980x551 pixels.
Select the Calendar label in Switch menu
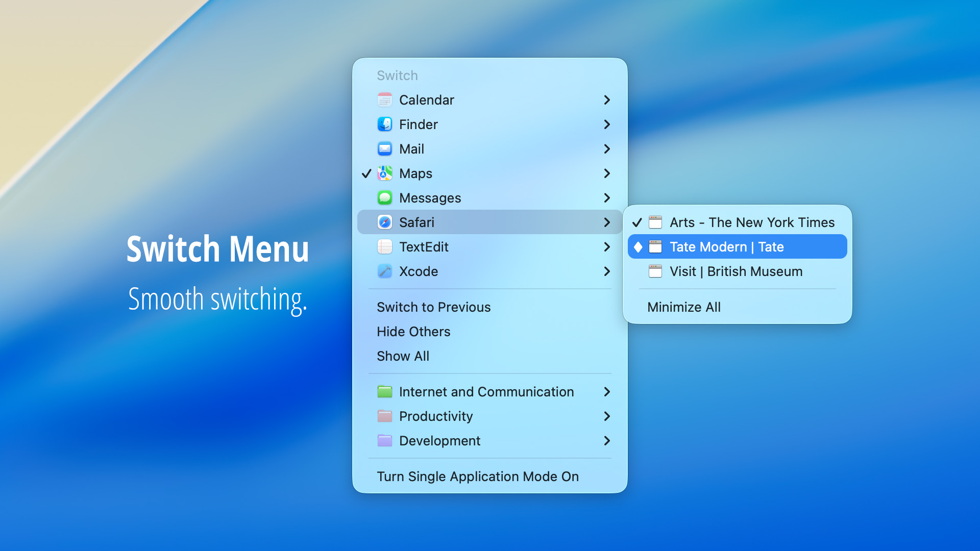pyautogui.click(x=427, y=100)
